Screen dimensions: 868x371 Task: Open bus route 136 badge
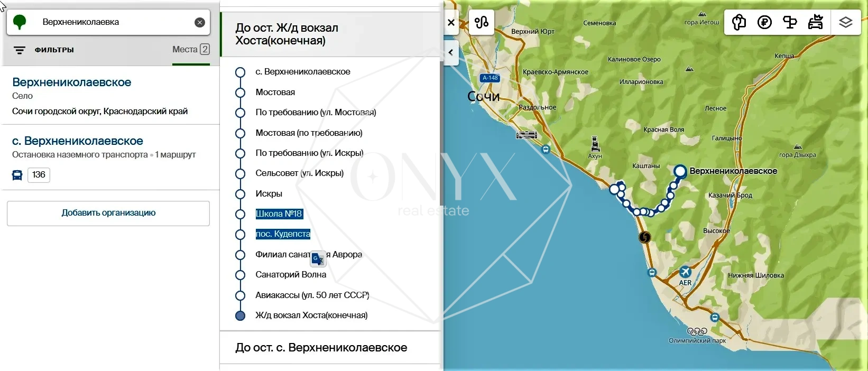point(39,175)
